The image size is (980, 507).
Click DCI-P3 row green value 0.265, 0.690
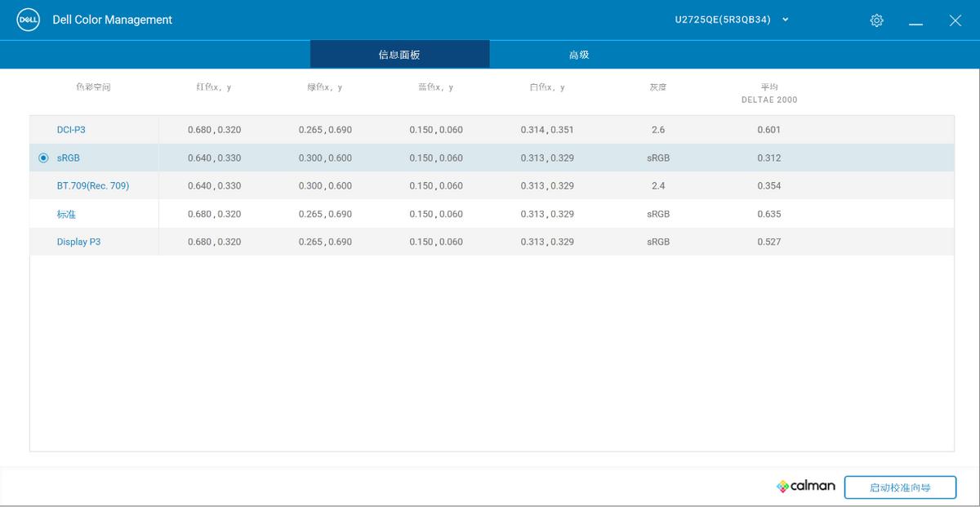click(325, 130)
